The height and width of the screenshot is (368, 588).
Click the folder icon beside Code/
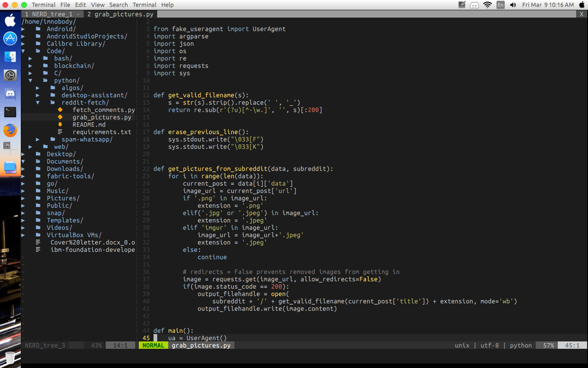click(38, 51)
